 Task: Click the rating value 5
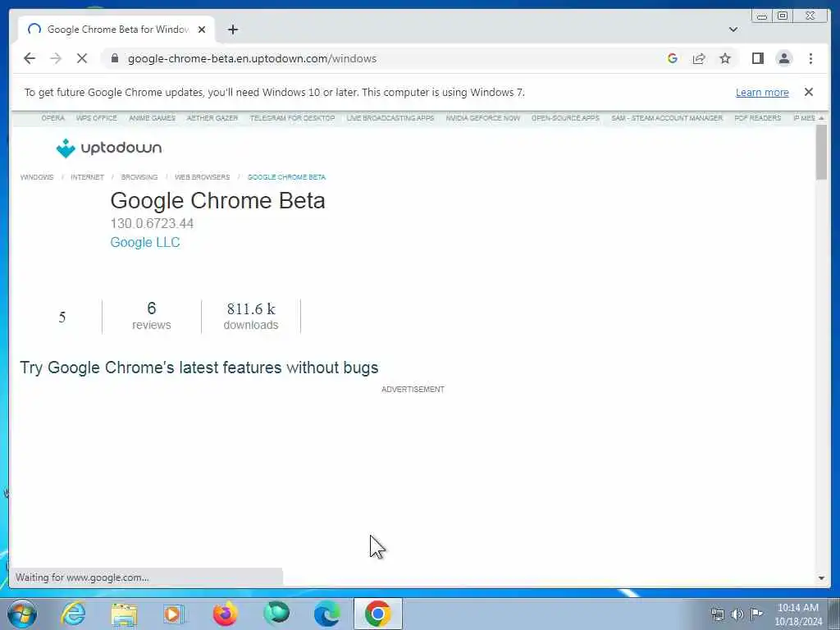[x=62, y=317]
